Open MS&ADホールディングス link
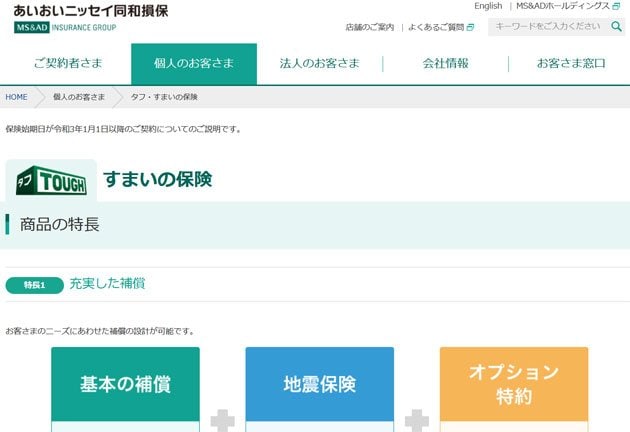 (x=562, y=6)
